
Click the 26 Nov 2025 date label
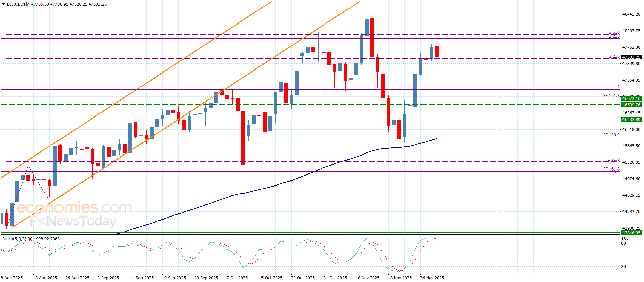(x=432, y=278)
